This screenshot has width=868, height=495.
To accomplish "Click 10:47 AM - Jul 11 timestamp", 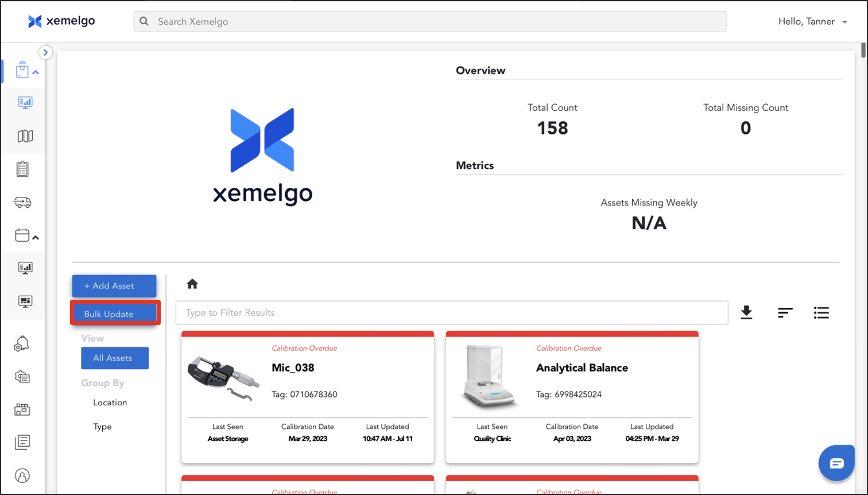I will (387, 439).
